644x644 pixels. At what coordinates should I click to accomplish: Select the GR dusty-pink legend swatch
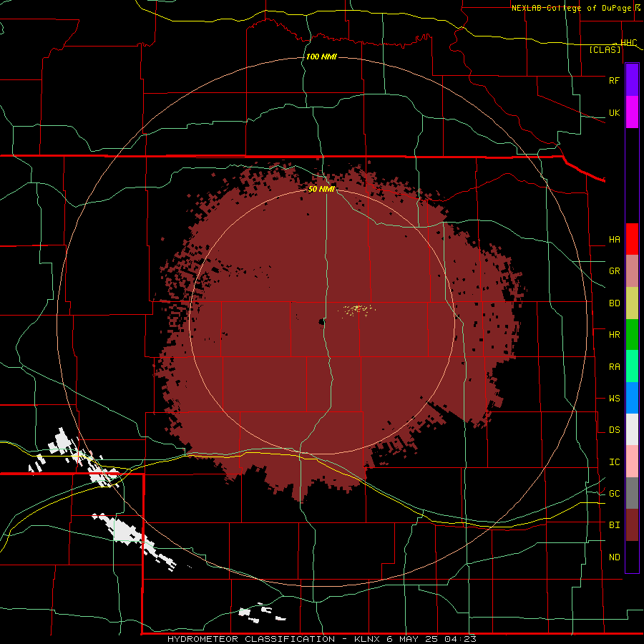632,271
